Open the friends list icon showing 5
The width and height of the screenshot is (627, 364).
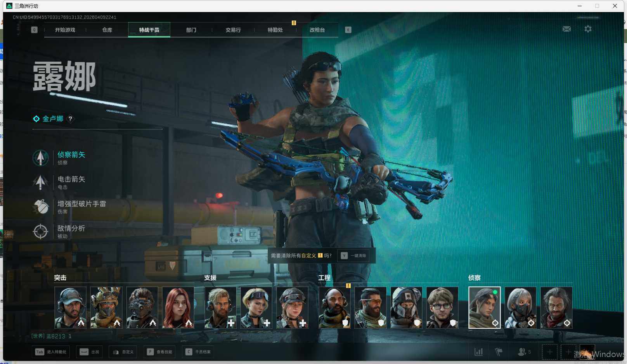[x=524, y=352]
